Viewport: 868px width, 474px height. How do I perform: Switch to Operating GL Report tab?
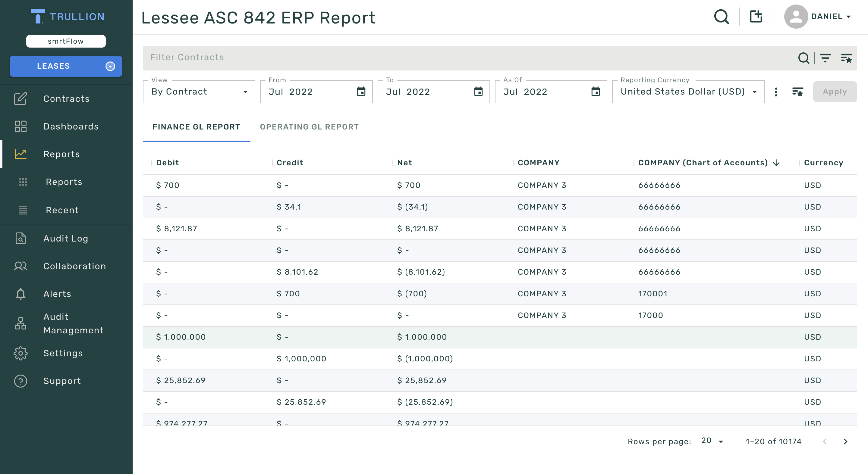[309, 127]
